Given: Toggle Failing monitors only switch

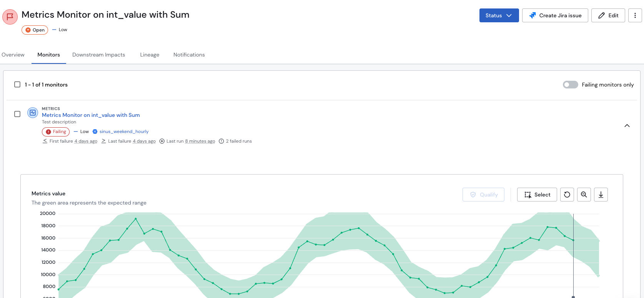Looking at the screenshot, I should coord(571,85).
